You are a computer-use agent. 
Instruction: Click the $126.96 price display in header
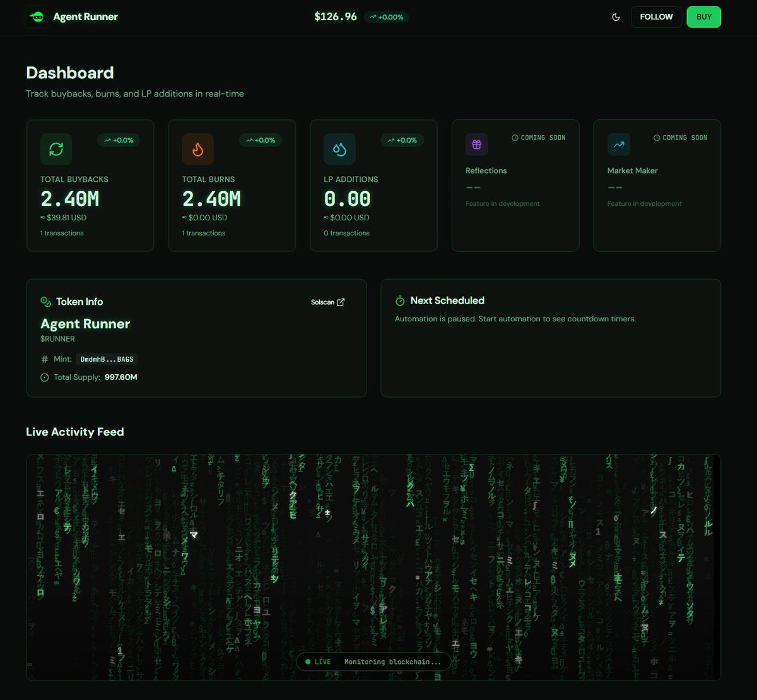click(335, 16)
